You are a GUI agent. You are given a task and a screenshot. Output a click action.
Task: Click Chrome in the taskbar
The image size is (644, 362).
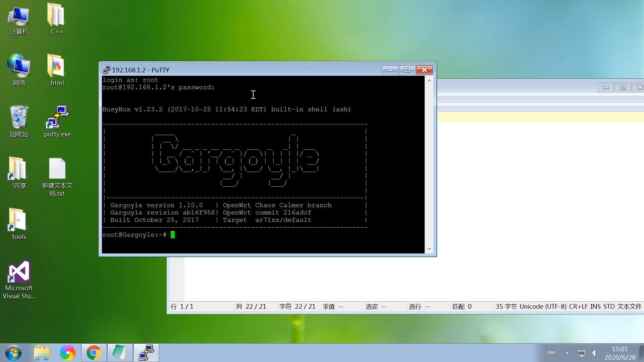[94, 353]
